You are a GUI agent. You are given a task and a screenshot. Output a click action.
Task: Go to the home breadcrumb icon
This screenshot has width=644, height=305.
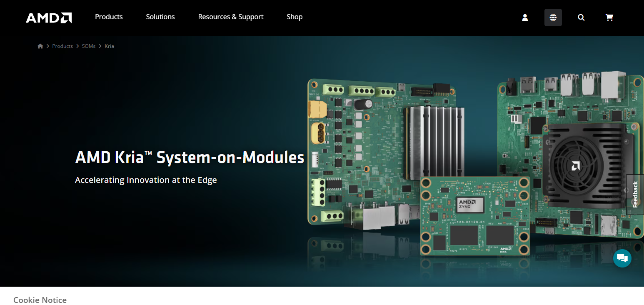tap(40, 46)
